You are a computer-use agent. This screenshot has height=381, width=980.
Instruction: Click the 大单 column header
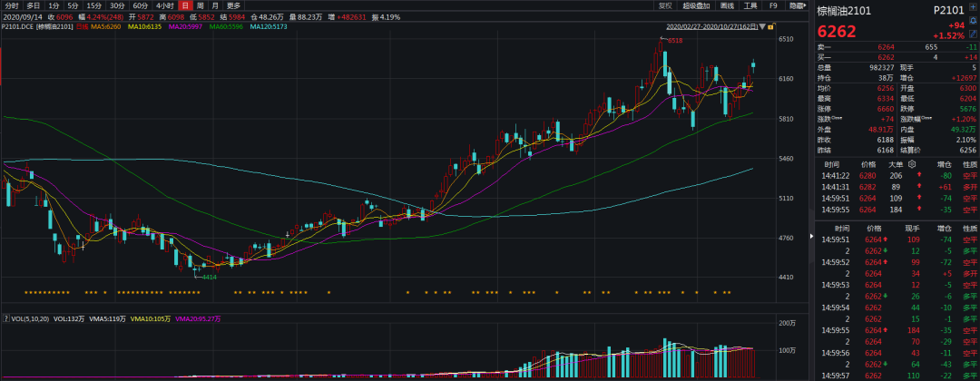point(897,164)
